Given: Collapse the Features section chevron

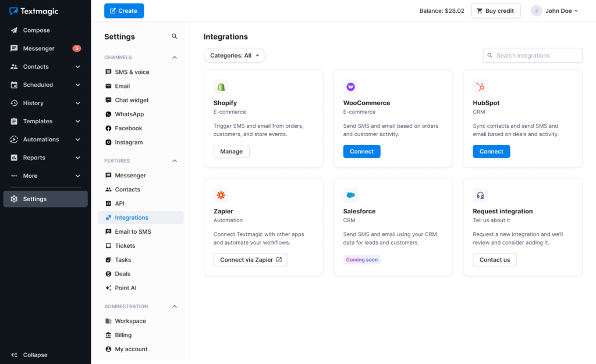Looking at the screenshot, I should 175,161.
